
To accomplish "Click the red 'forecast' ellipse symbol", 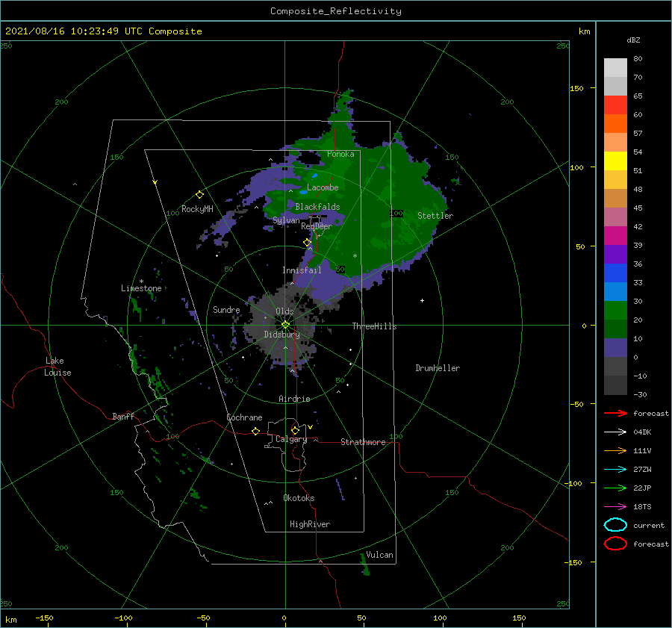I will point(615,544).
